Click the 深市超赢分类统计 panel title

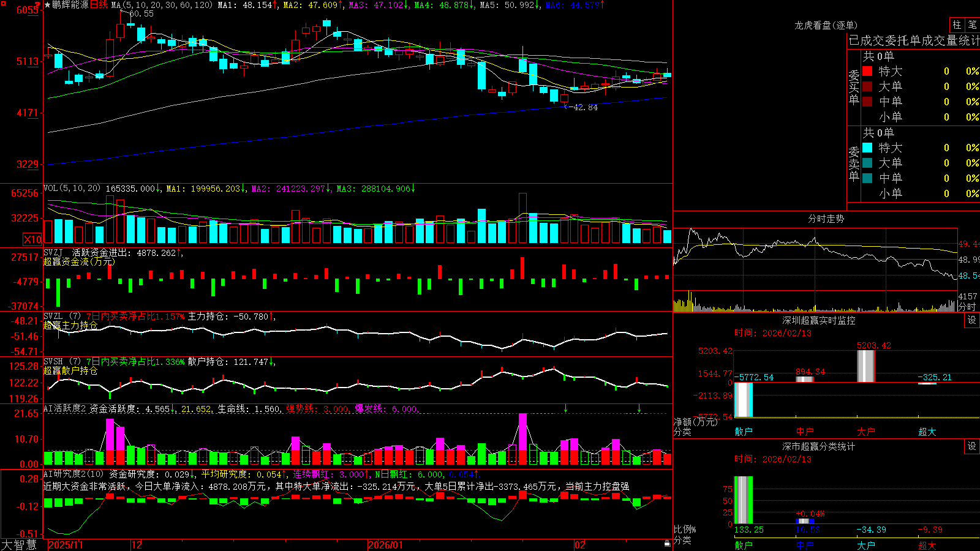point(818,446)
